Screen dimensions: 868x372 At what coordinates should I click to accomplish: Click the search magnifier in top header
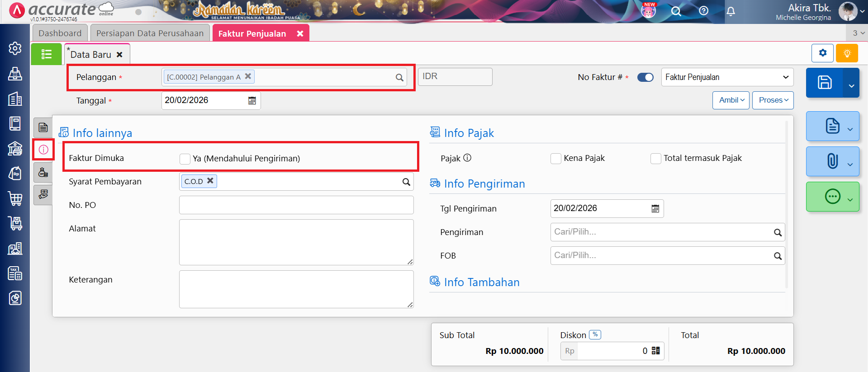click(x=676, y=11)
